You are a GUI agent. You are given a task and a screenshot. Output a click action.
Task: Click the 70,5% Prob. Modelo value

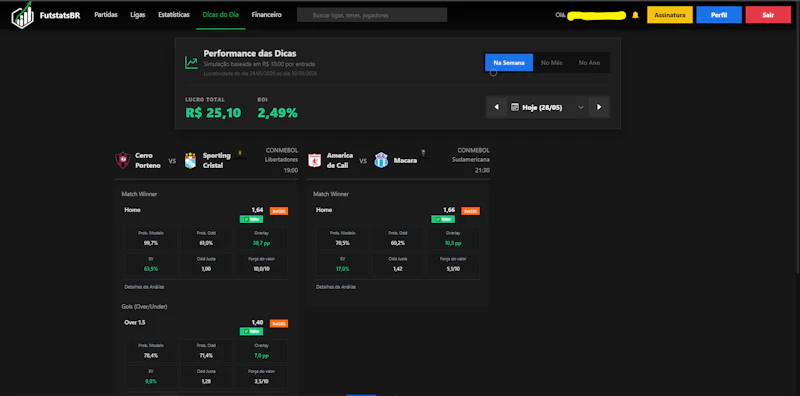coord(342,243)
